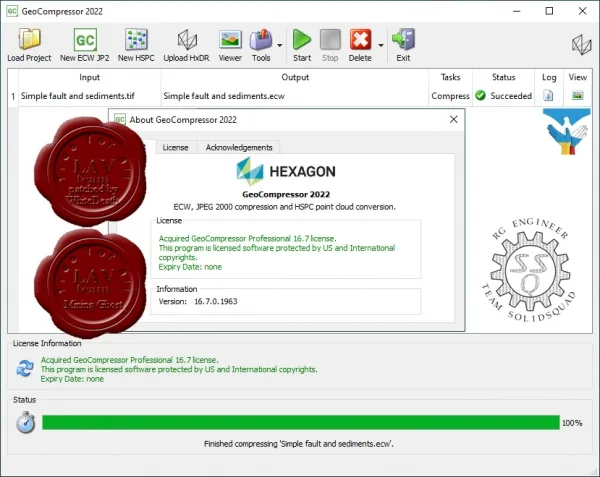Click the Stop toolbar button

click(x=330, y=45)
